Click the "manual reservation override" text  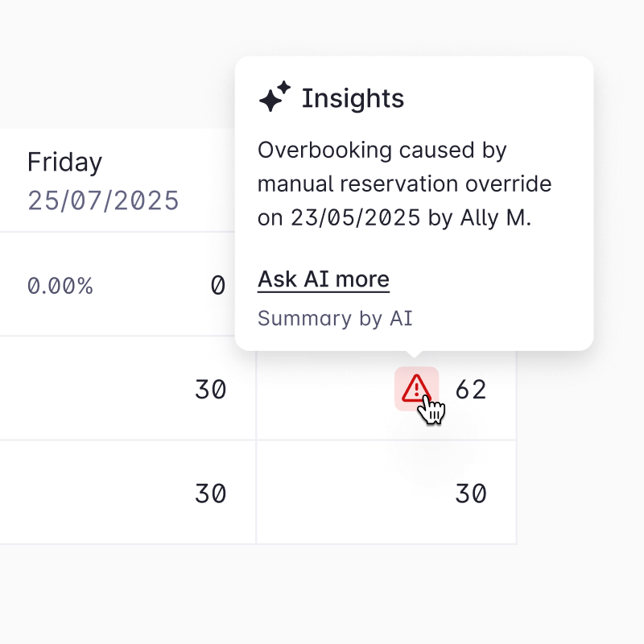click(404, 184)
